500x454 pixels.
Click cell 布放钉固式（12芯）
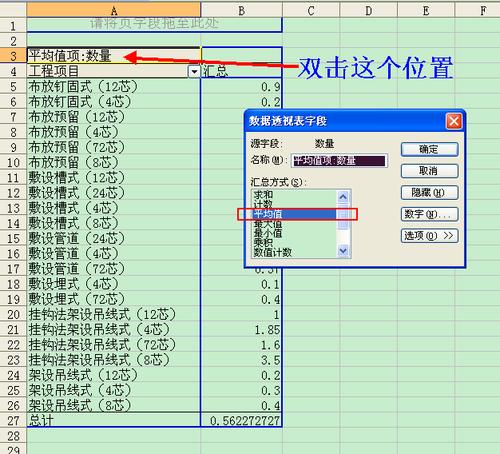click(114, 87)
